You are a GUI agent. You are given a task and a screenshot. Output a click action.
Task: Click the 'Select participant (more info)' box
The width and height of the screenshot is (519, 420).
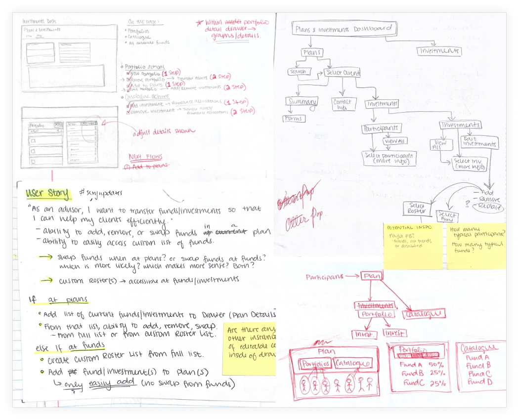[x=389, y=159]
